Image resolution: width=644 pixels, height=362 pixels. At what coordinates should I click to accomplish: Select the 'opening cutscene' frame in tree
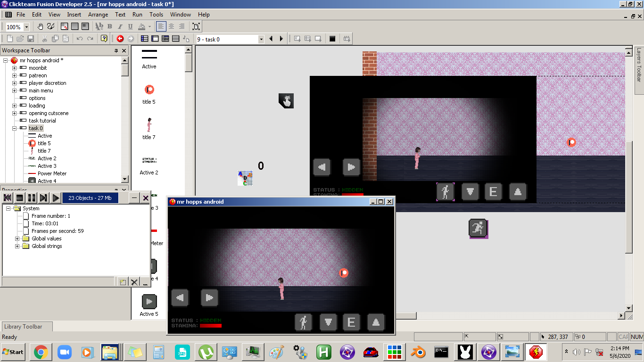(x=49, y=113)
